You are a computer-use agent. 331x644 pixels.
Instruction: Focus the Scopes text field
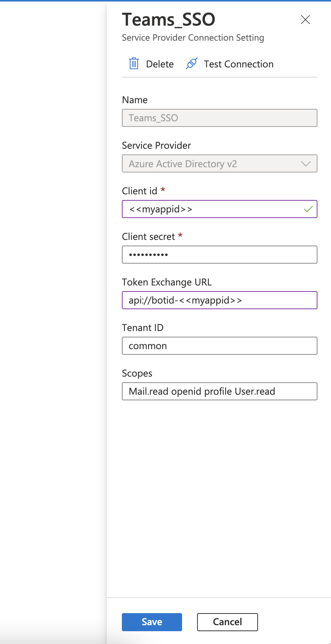coord(219,391)
